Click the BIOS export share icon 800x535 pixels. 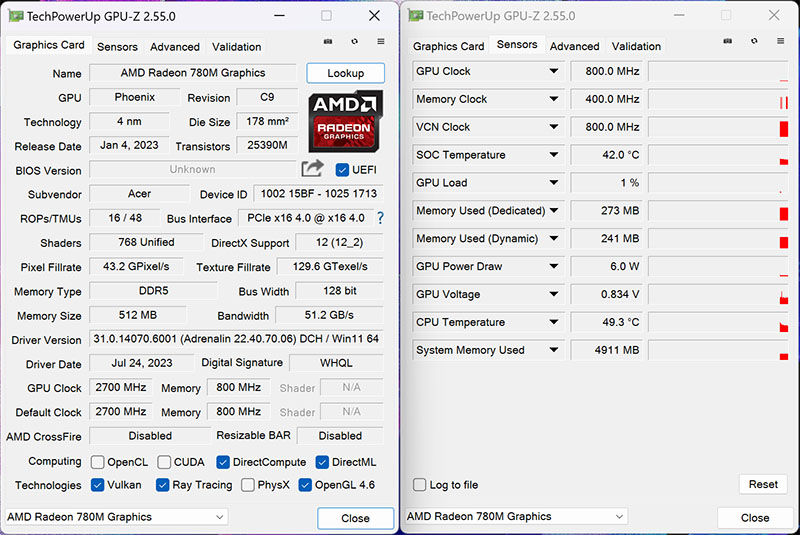pos(312,168)
